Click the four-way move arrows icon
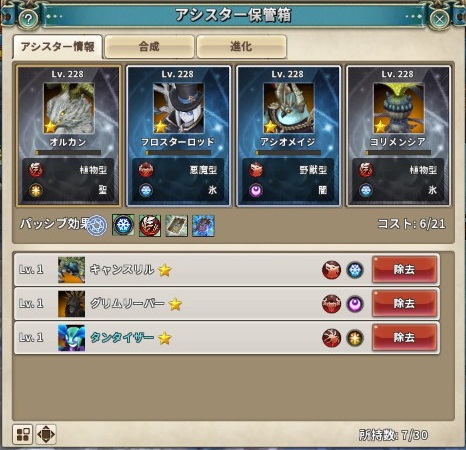 pos(46,434)
